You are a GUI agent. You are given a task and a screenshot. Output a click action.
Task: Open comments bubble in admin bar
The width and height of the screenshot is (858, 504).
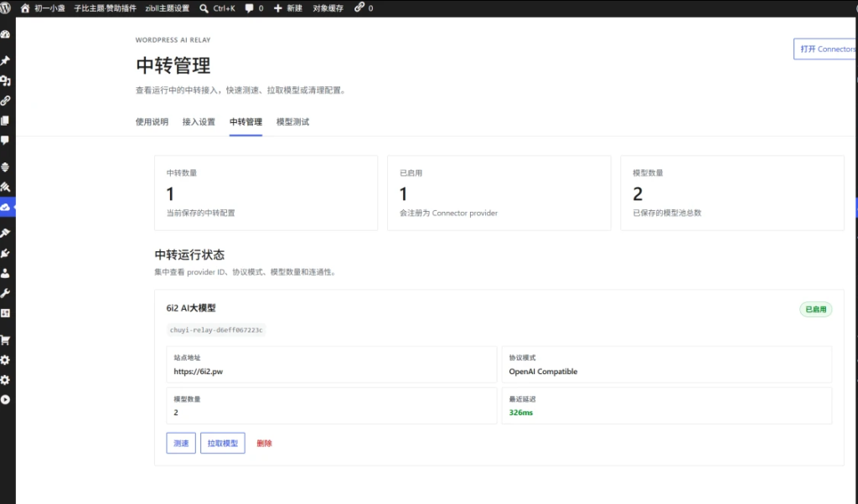254,8
